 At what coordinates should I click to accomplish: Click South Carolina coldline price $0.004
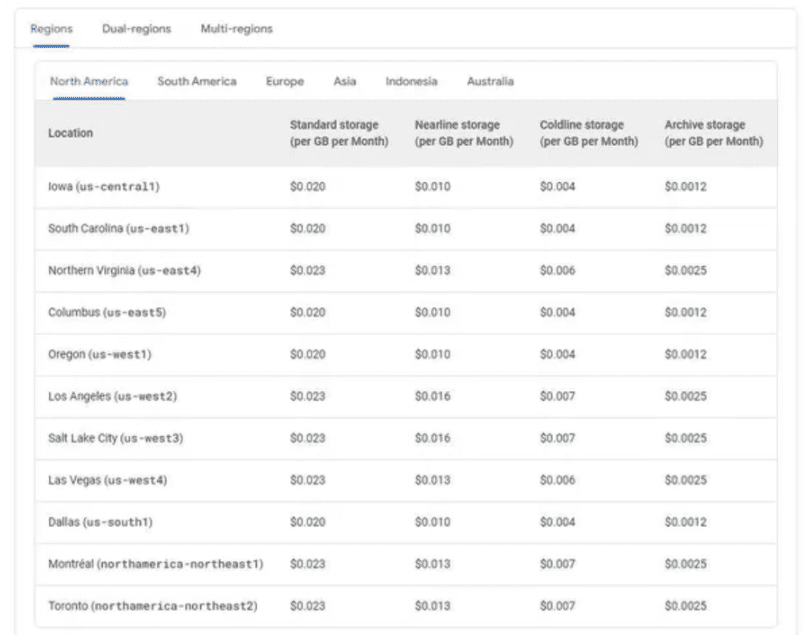(x=557, y=228)
